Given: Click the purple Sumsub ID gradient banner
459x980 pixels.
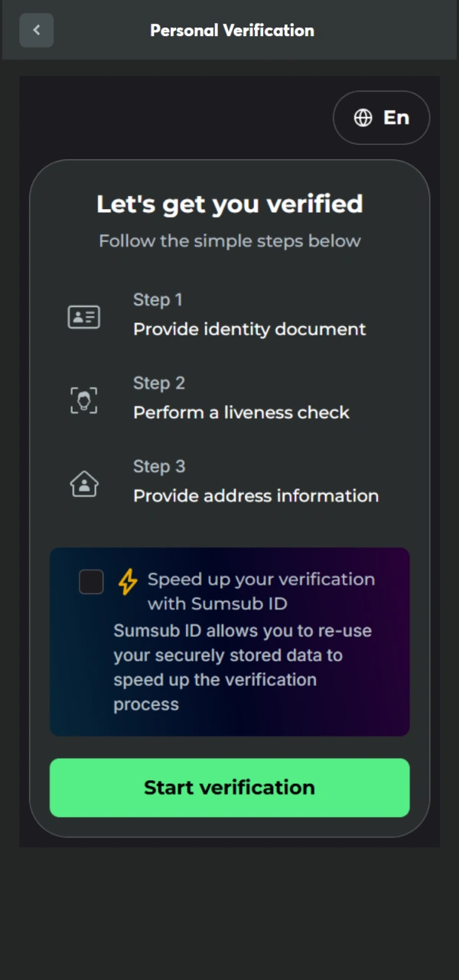Looking at the screenshot, I should pos(229,642).
